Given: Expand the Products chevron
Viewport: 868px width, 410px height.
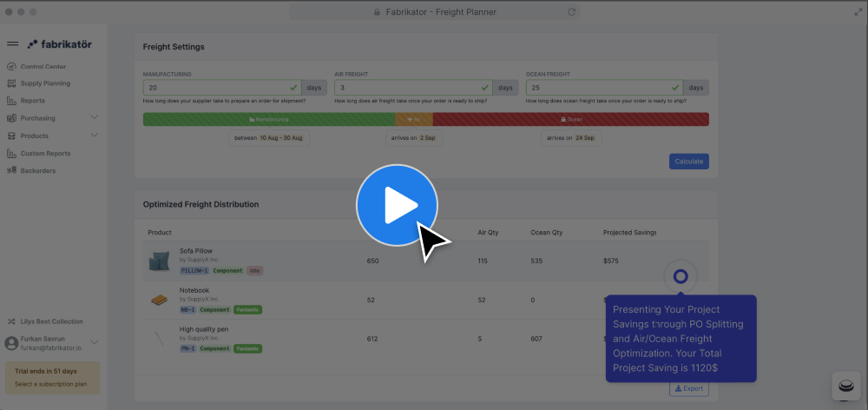Looking at the screenshot, I should click(x=94, y=136).
